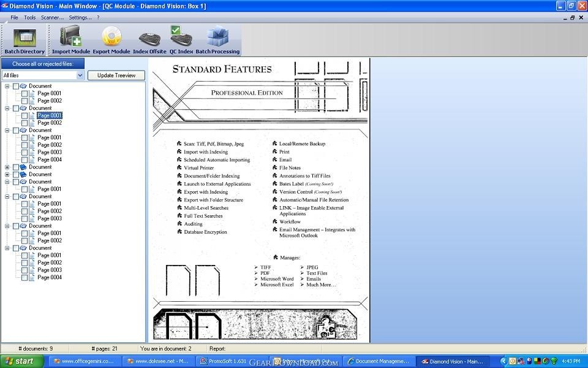The height and width of the screenshot is (368, 588).
Task: Collapse the seventh Document with three pages
Action: click(x=7, y=197)
